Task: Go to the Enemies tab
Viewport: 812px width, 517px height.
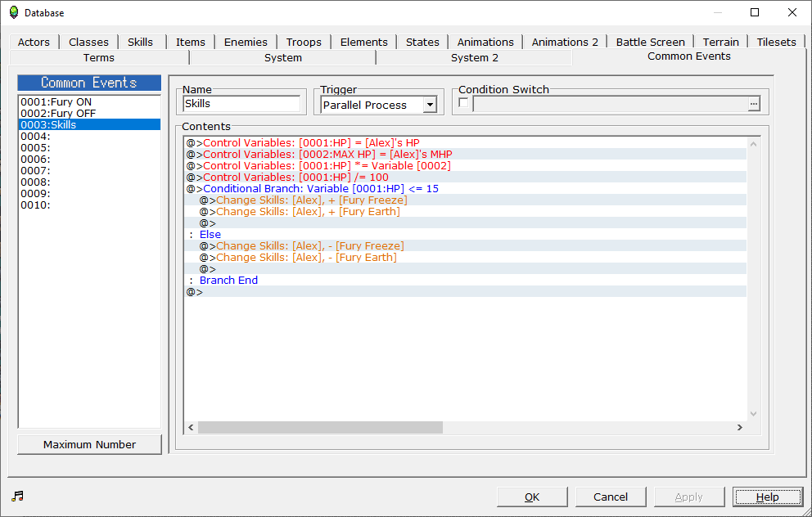Action: click(246, 42)
